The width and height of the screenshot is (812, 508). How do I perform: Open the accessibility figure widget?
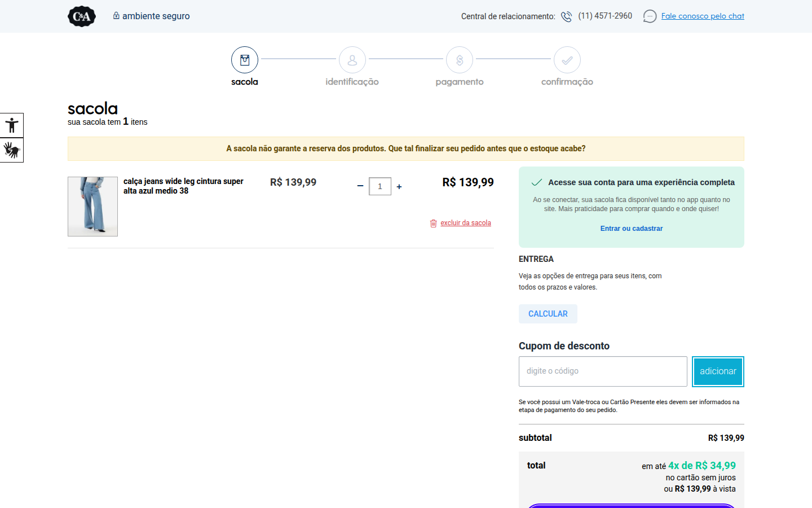(x=11, y=125)
